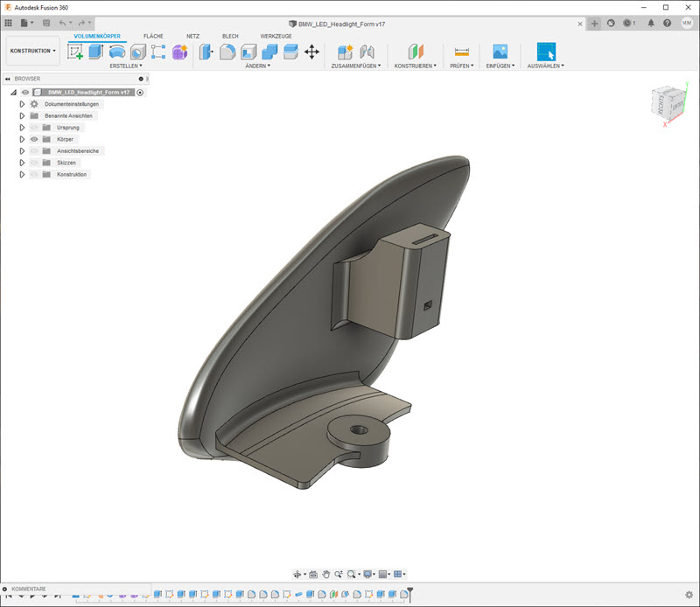This screenshot has width=700, height=607.
Task: Expand the Körper tree node
Action: pos(22,139)
